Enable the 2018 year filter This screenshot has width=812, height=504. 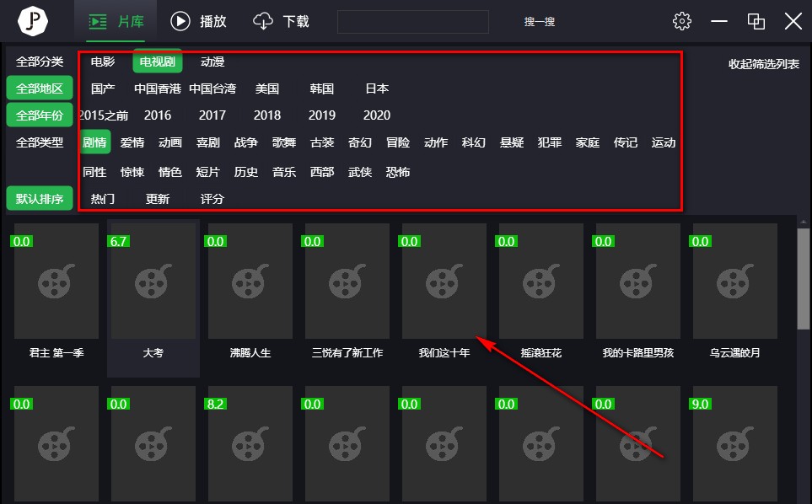tap(266, 115)
